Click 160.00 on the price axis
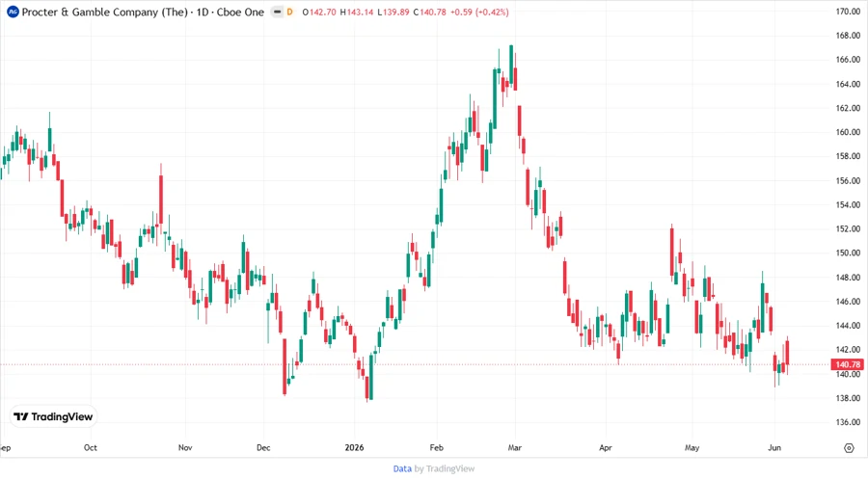The height and width of the screenshot is (480, 868). click(848, 132)
